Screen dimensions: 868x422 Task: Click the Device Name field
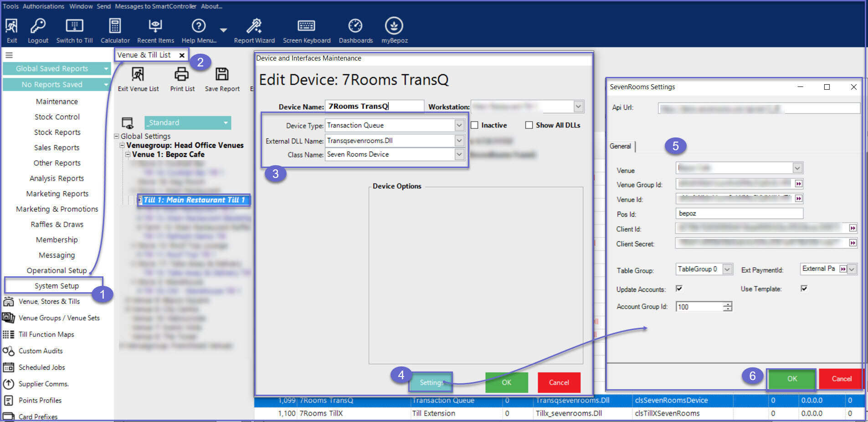click(375, 107)
